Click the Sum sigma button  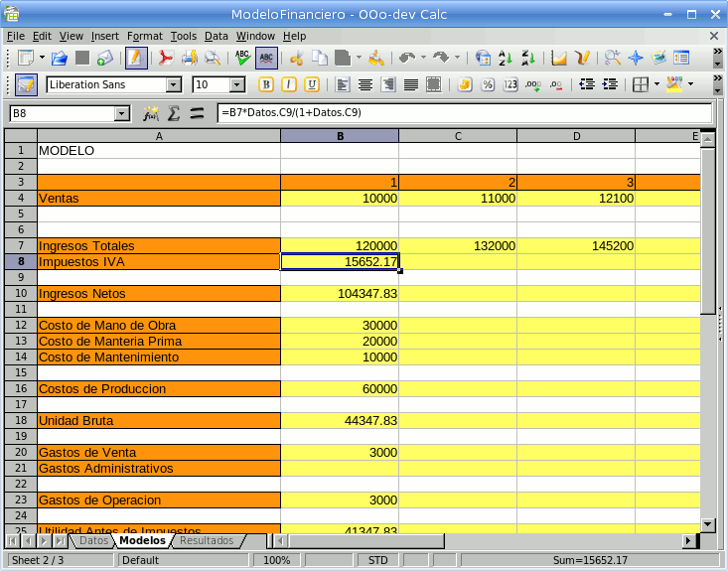[x=174, y=113]
